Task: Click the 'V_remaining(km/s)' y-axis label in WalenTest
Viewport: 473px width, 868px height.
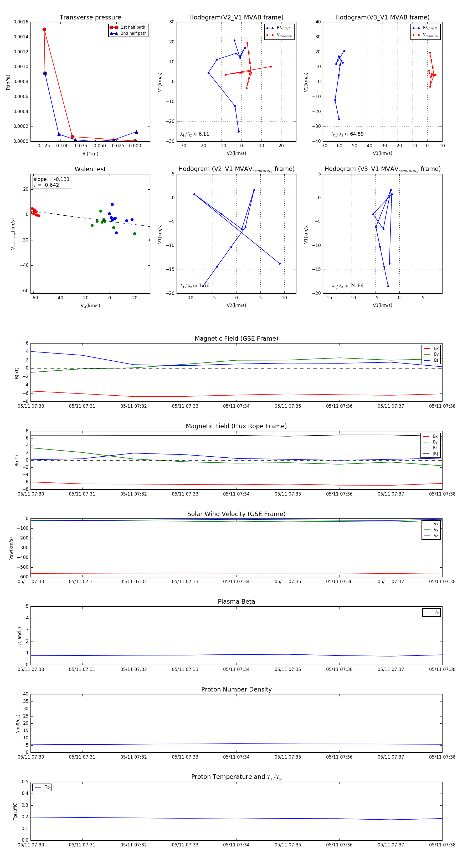Action: 13,234
